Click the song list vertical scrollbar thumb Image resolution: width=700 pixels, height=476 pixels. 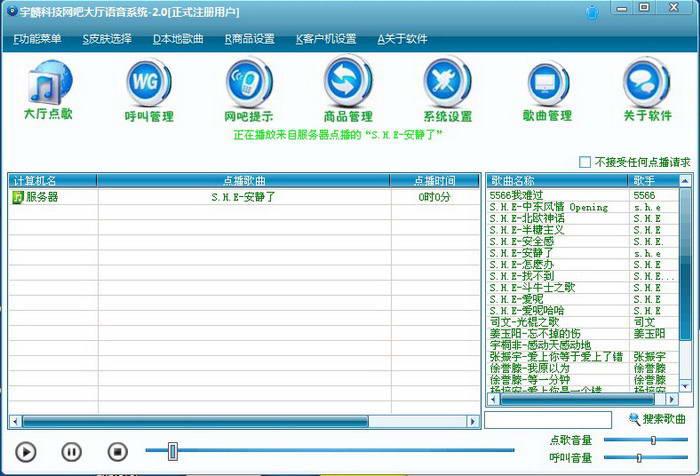tap(685, 264)
